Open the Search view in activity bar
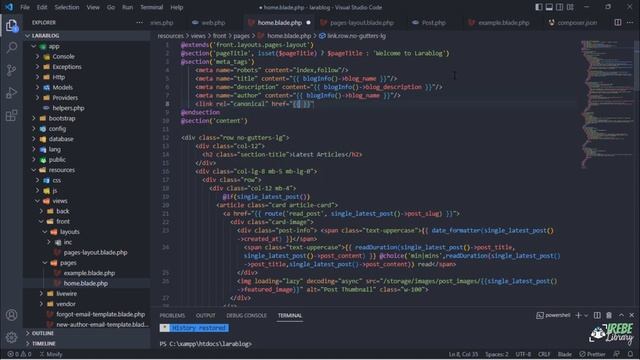Viewport: 640px width, 360px height. [x=11, y=48]
